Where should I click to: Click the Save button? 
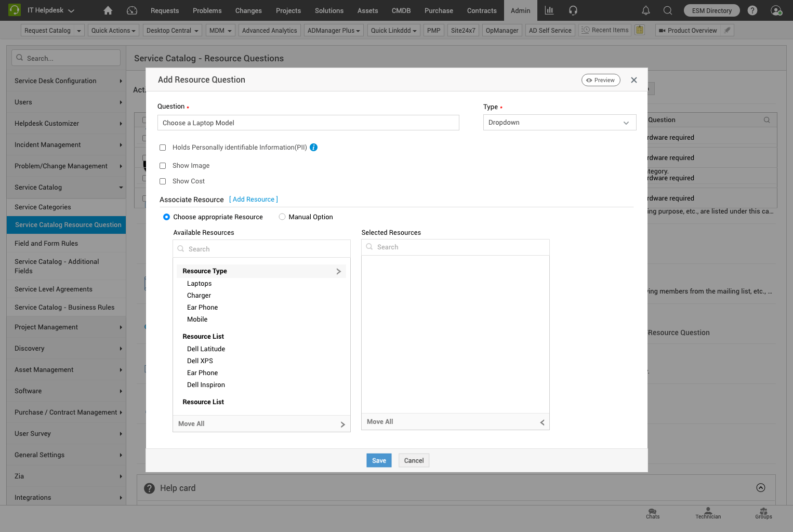click(x=379, y=460)
